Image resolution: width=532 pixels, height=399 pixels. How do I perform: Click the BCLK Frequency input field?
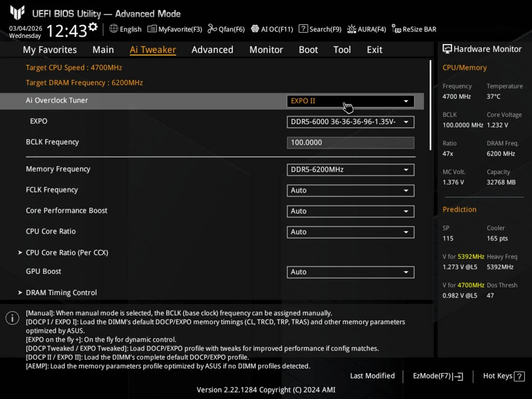350,143
